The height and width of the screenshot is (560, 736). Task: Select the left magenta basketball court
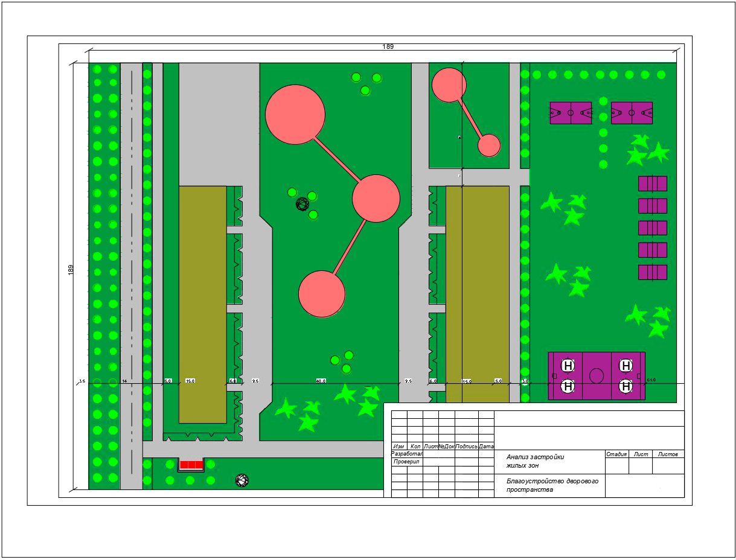[x=571, y=113]
